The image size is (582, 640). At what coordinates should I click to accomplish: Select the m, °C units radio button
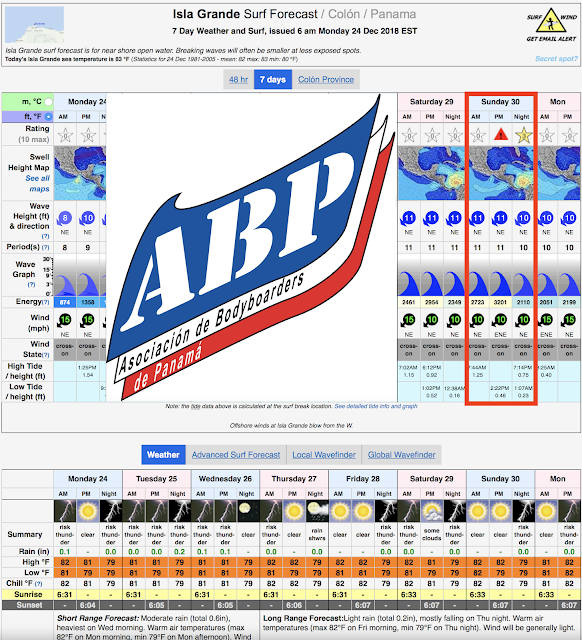click(48, 102)
